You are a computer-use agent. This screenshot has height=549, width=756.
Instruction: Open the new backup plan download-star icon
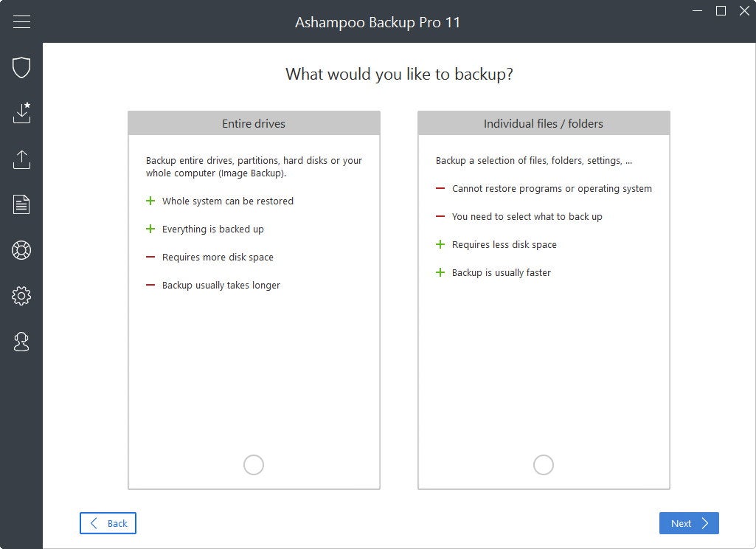coord(21,112)
